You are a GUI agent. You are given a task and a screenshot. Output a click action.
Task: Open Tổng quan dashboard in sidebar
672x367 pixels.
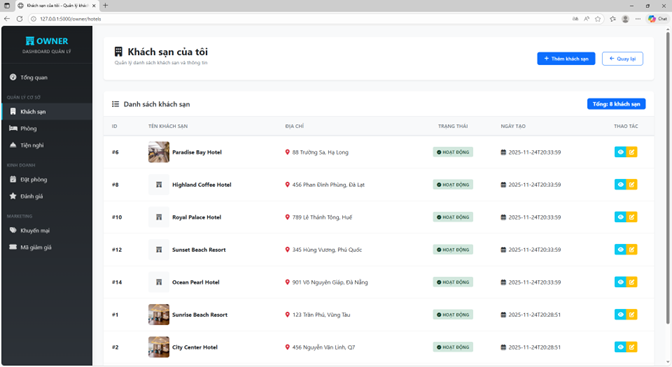[x=47, y=78]
